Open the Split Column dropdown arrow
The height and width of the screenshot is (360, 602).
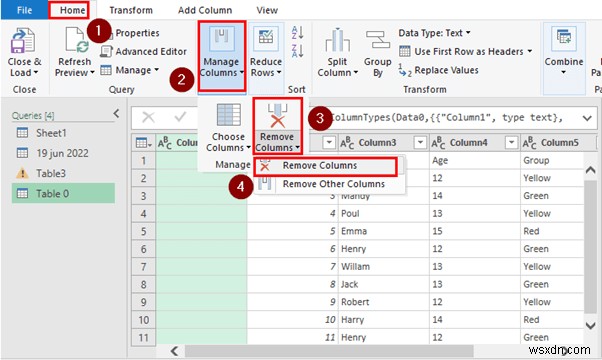click(x=356, y=73)
